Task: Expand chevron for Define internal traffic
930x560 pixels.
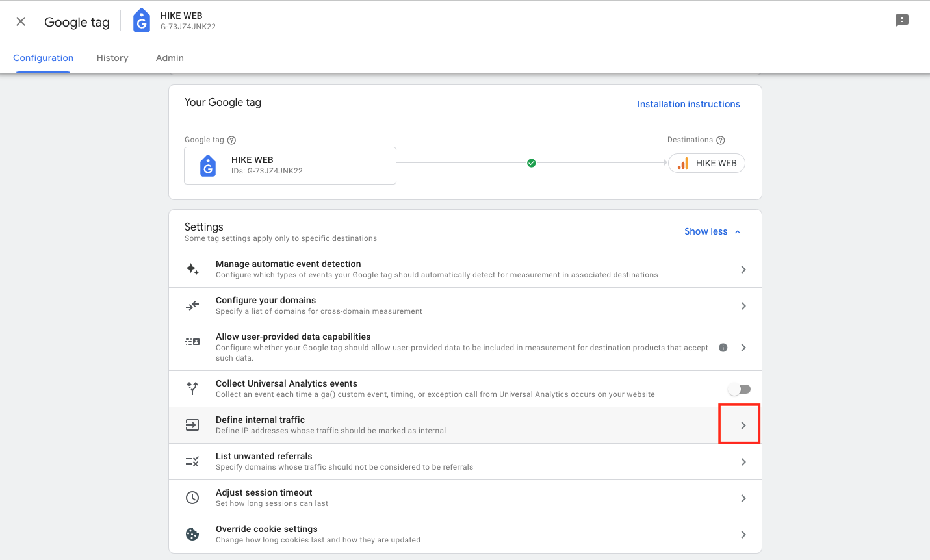Action: [x=743, y=426]
